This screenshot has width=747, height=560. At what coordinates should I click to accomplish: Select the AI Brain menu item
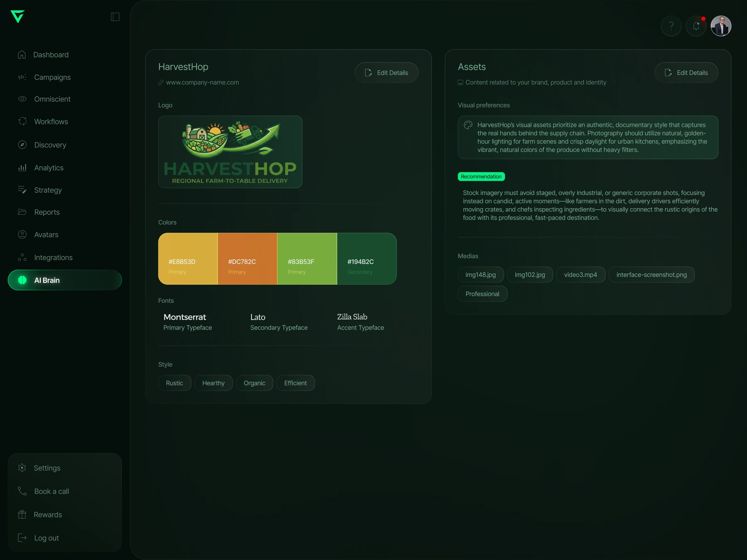pyautogui.click(x=65, y=280)
